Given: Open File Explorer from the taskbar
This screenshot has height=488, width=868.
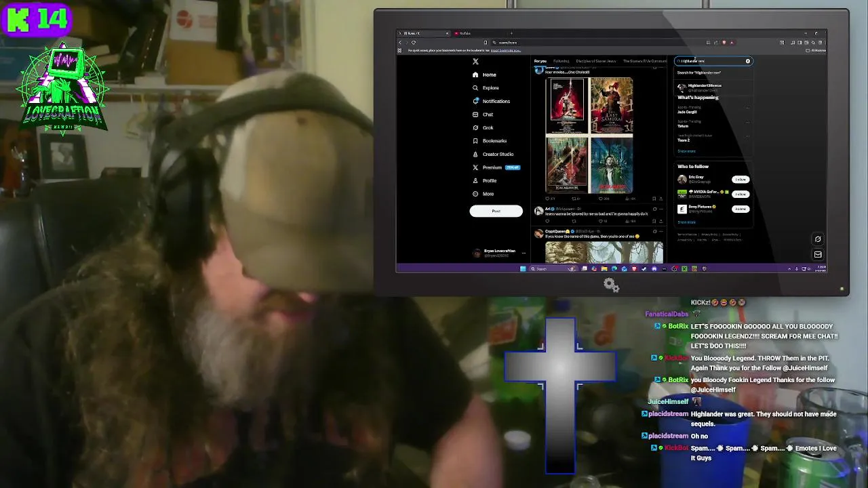Looking at the screenshot, I should [x=604, y=269].
